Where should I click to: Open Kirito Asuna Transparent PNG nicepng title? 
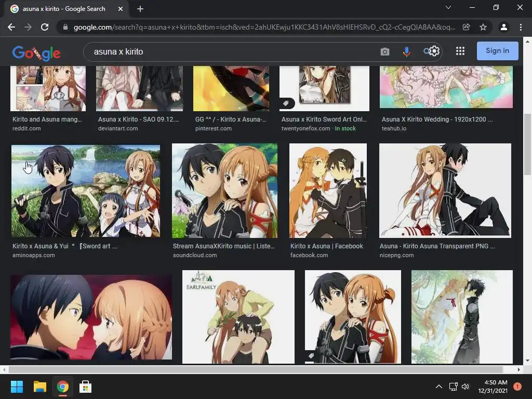[437, 246]
